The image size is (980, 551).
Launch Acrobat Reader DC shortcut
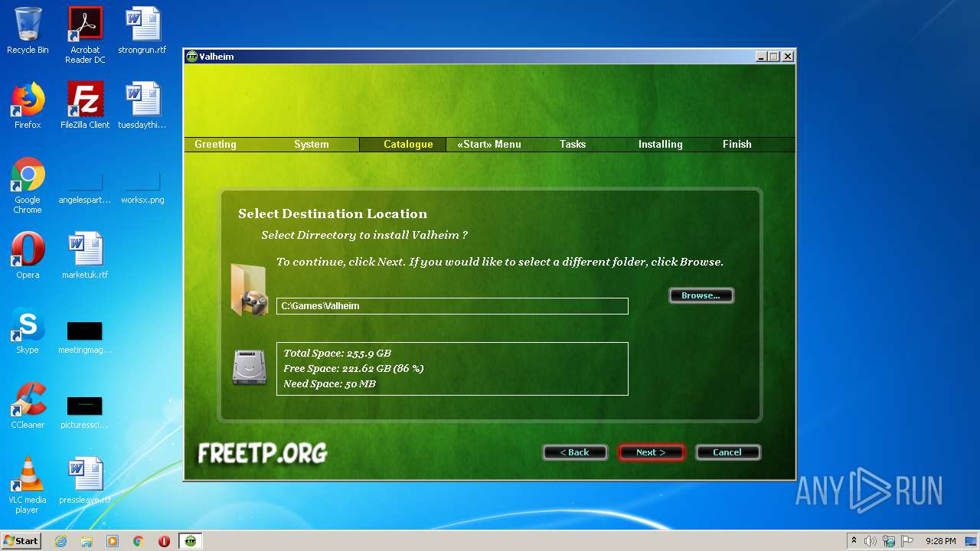[85, 34]
